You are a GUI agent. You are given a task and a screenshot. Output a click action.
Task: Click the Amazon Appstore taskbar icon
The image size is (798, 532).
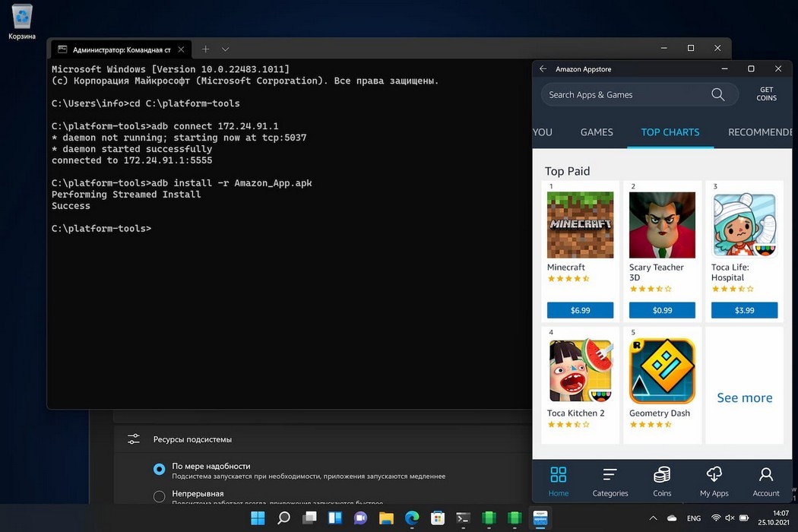tap(540, 518)
